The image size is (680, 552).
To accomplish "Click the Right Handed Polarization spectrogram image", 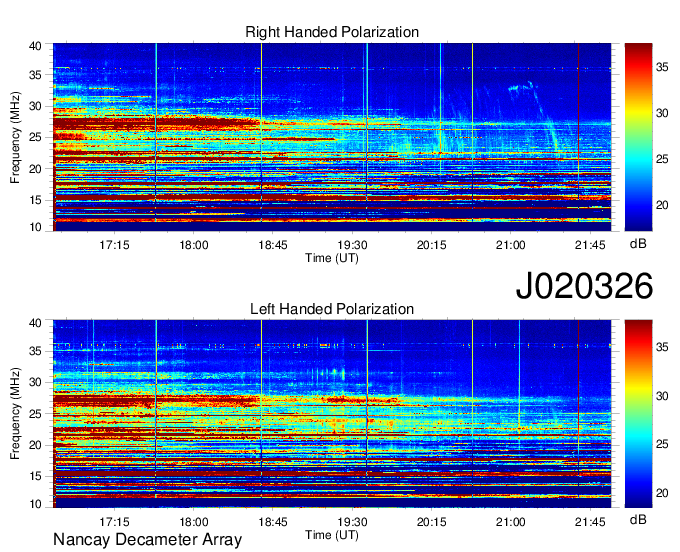I will [x=332, y=137].
